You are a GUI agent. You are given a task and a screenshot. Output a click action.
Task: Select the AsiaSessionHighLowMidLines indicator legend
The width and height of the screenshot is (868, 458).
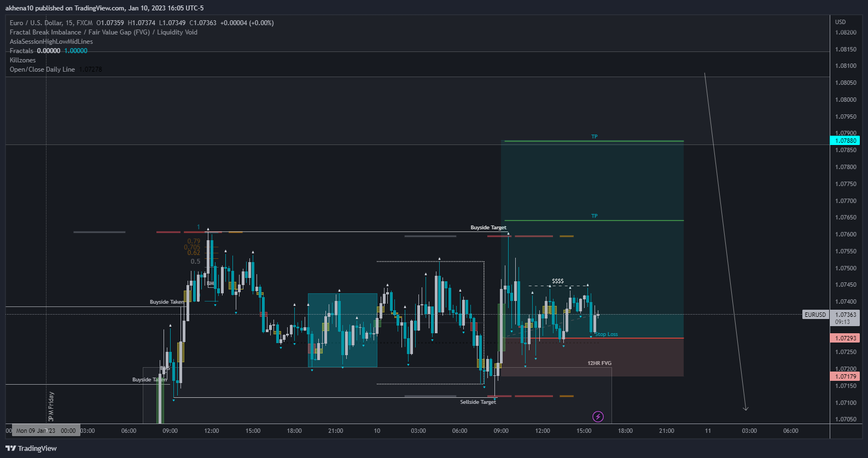[x=51, y=42]
